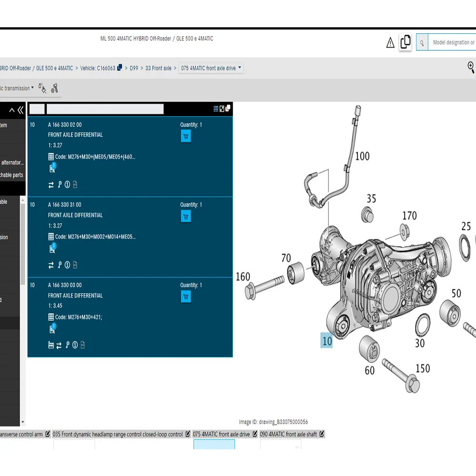The image size is (476, 476).
Task: Copy vehicle number C166063 with copy icon
Action: 120,68
